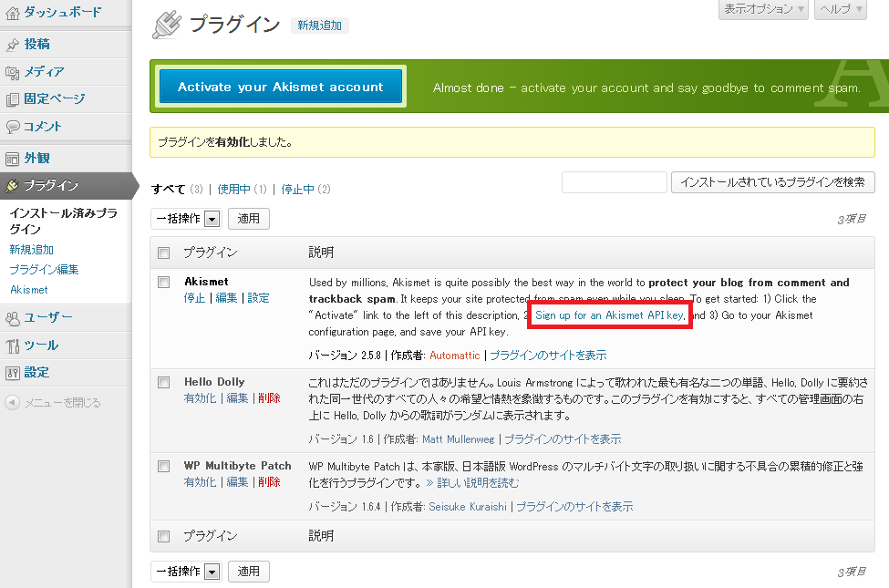This screenshot has height=588, width=889.
Task: Check the Akismet plugin checkbox
Action: (x=164, y=282)
